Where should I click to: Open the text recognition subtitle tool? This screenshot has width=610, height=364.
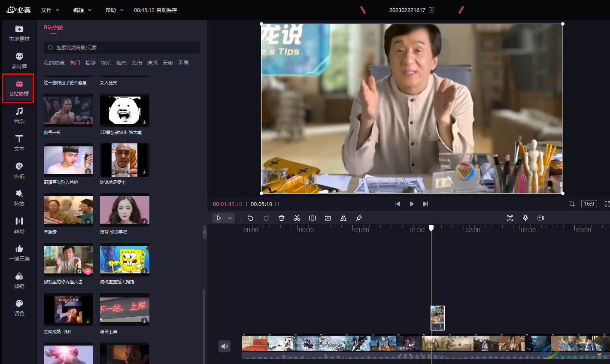pyautogui.click(x=510, y=218)
